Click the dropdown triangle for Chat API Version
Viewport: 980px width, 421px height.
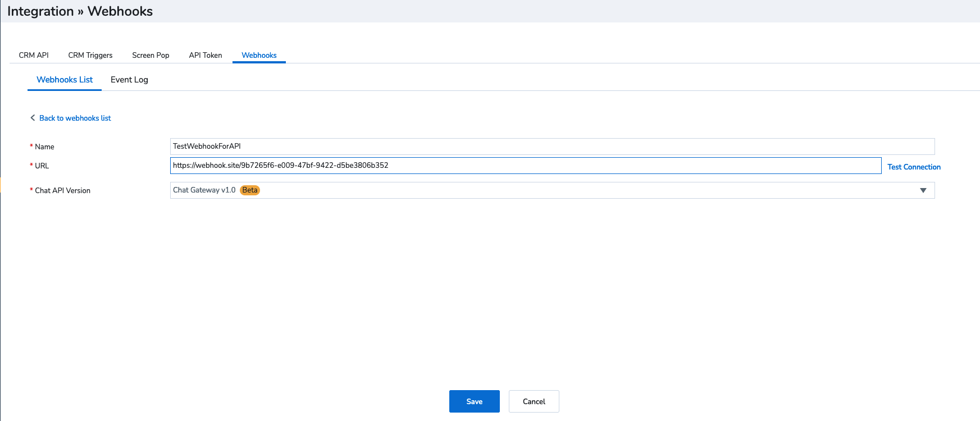(x=923, y=190)
